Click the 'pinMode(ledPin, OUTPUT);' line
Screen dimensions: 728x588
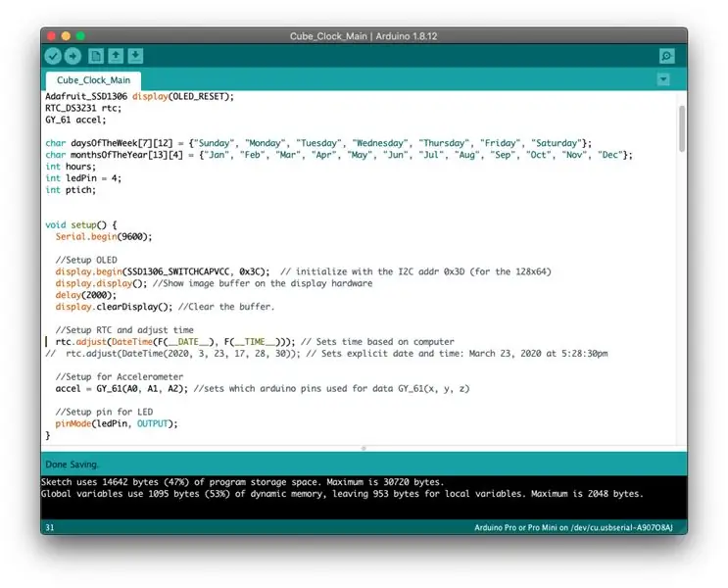tap(117, 423)
